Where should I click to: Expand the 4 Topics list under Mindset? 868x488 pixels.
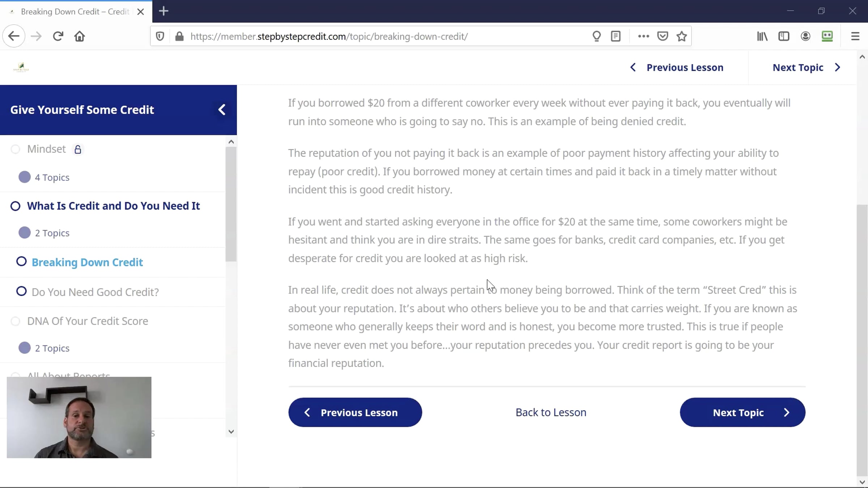(52, 177)
